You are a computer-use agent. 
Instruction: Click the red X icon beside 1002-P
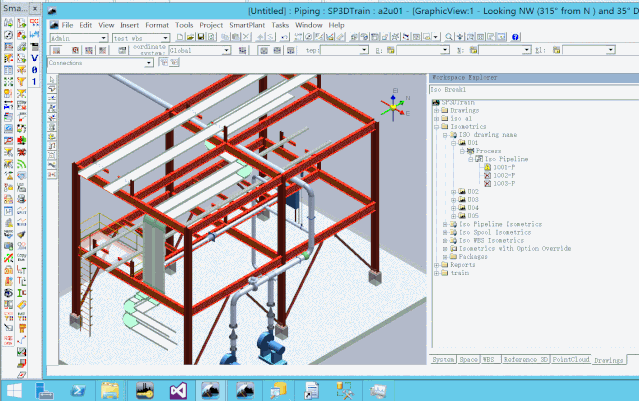tap(487, 175)
